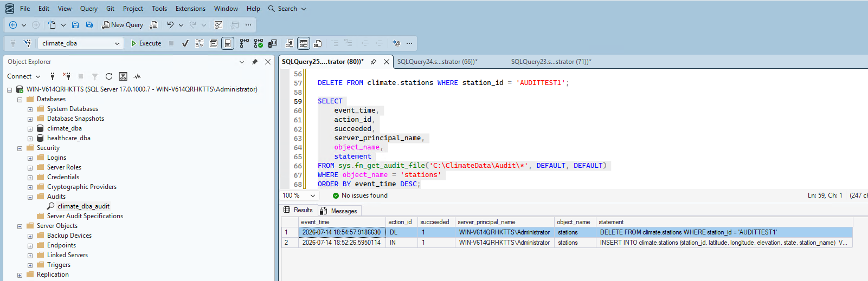Click the Connect Object Explorer plug icon
The height and width of the screenshot is (281, 868).
(52, 76)
